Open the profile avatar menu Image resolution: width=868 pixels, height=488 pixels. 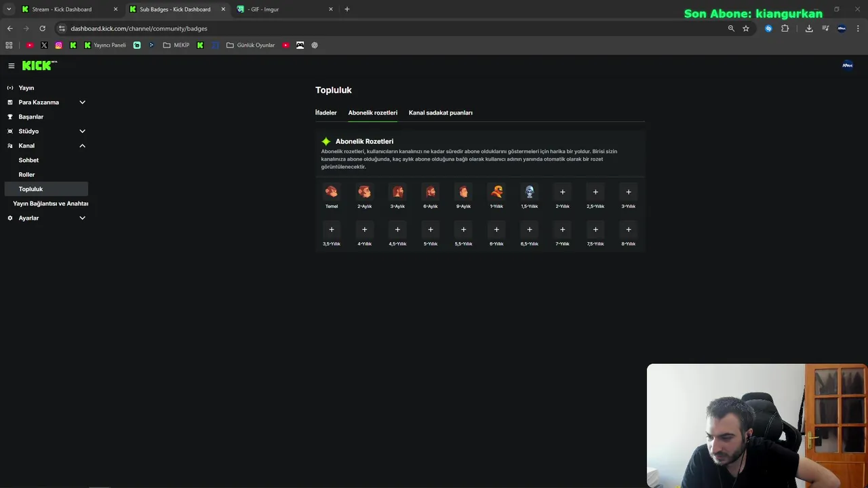[848, 66]
